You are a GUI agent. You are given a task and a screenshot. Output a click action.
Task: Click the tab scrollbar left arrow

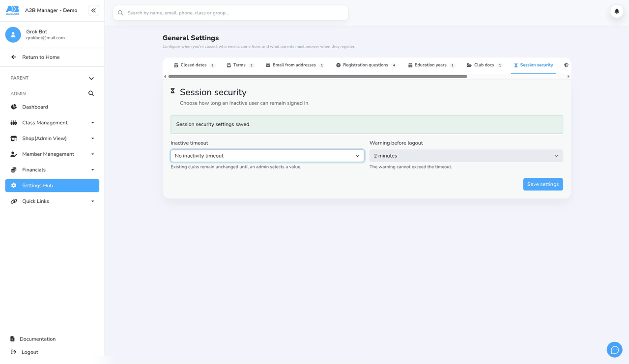tap(165, 77)
